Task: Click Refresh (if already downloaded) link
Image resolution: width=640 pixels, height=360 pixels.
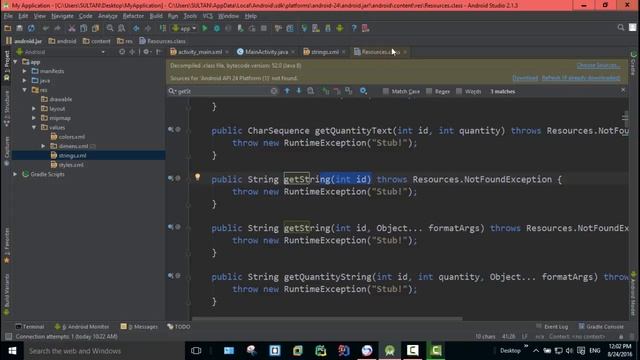Action: tap(581, 78)
